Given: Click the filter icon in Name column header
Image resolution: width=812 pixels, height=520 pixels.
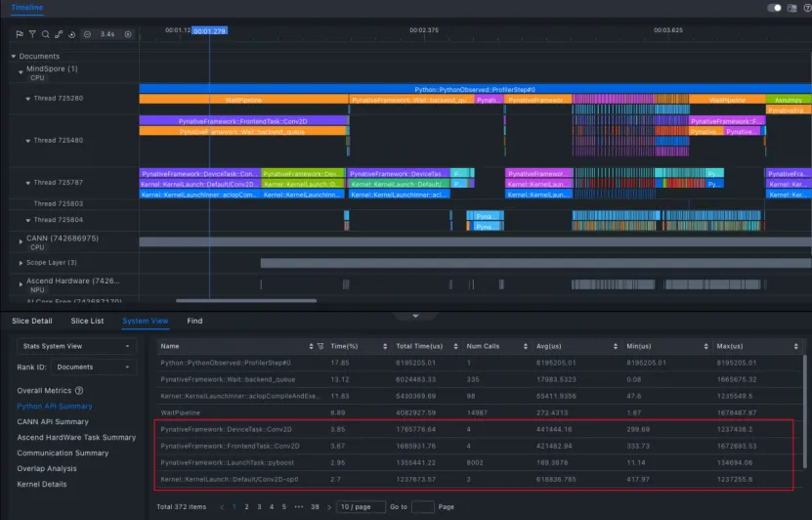Looking at the screenshot, I should point(321,346).
